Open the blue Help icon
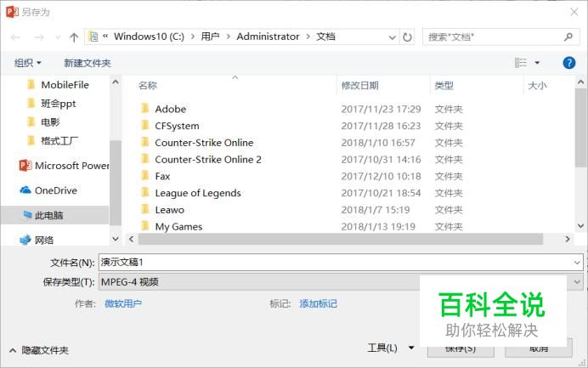Image resolution: width=588 pixels, height=368 pixels. tap(568, 63)
